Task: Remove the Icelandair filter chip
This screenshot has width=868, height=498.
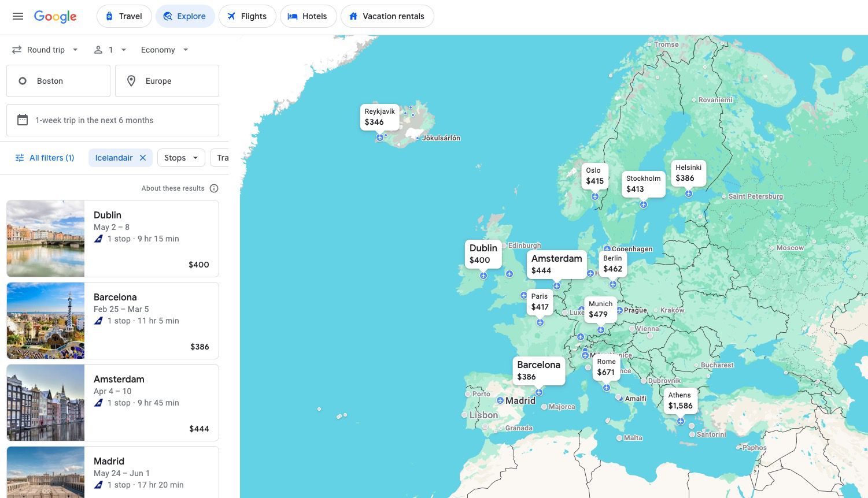Action: (143, 157)
